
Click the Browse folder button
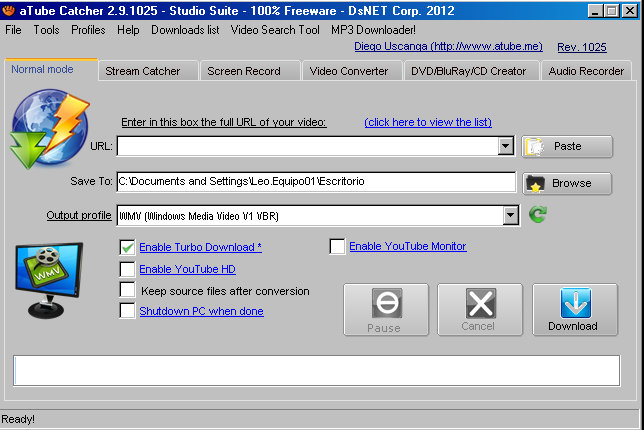tap(566, 183)
